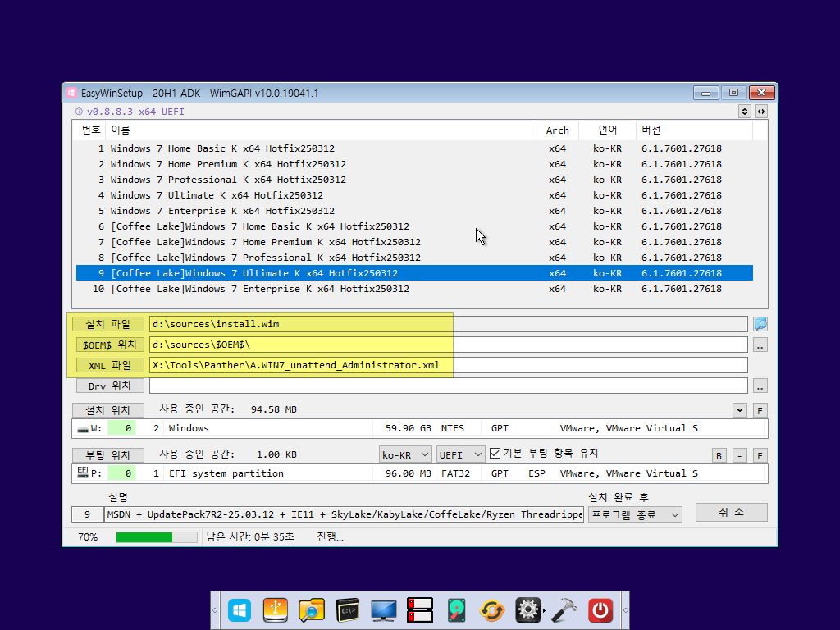Viewport: 840px width, 630px height.
Task: Click the up-down arrows toggle button
Action: coord(745,112)
